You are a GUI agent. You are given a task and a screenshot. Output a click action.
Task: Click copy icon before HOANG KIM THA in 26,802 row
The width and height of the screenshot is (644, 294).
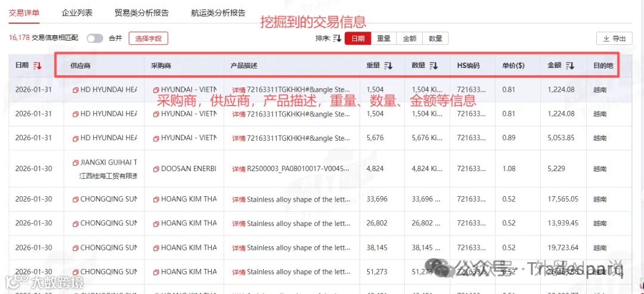tap(156, 224)
